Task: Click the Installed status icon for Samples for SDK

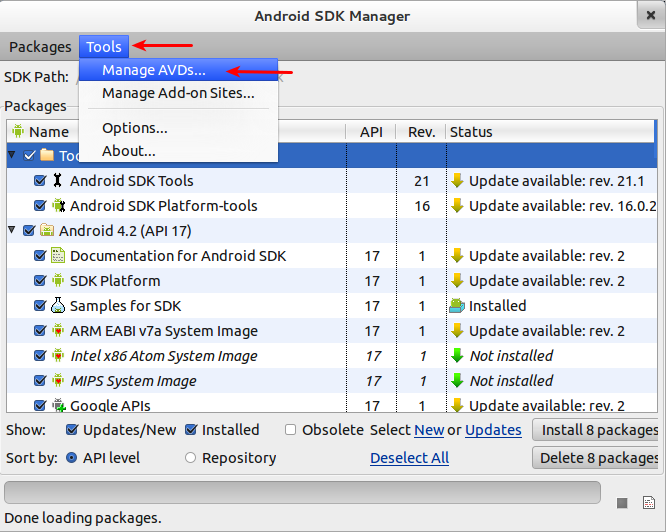Action: point(457,306)
